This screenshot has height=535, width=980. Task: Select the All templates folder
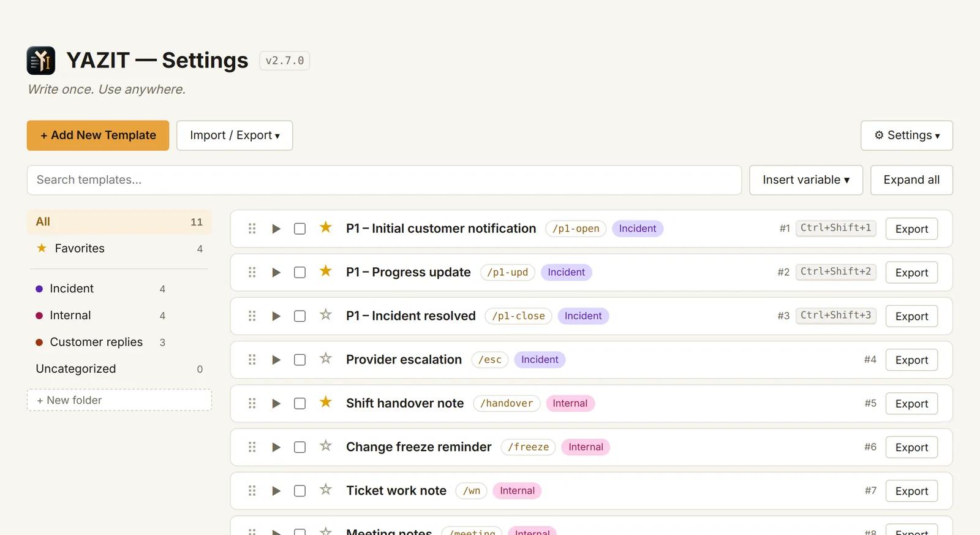(119, 222)
